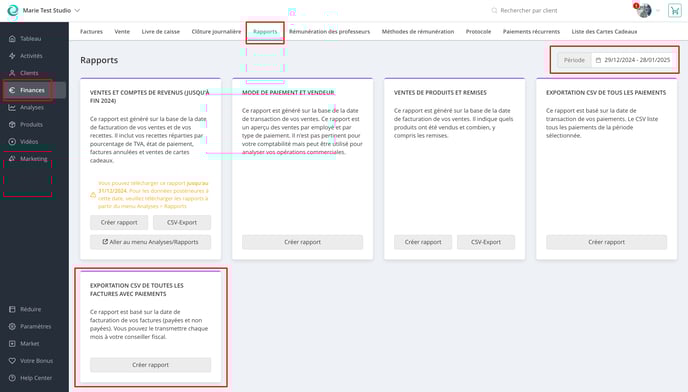Image resolution: width=688 pixels, height=392 pixels.
Task: Open the Help Center item
Action: click(x=36, y=378)
